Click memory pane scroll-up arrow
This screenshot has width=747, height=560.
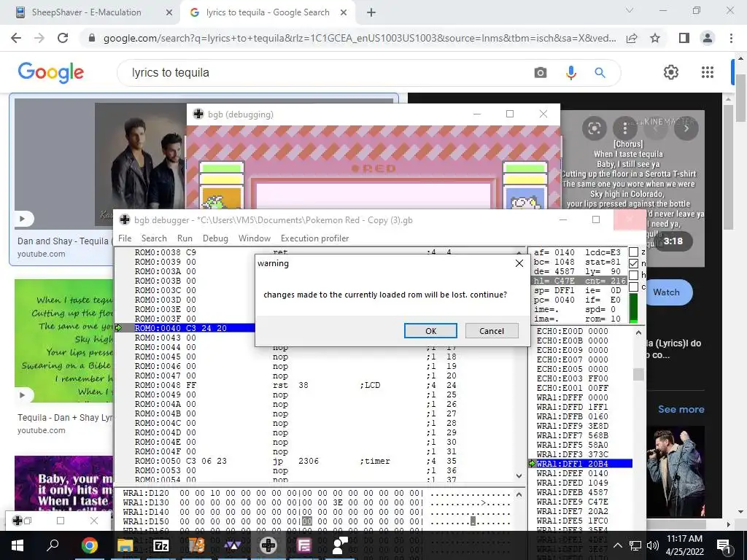click(519, 495)
